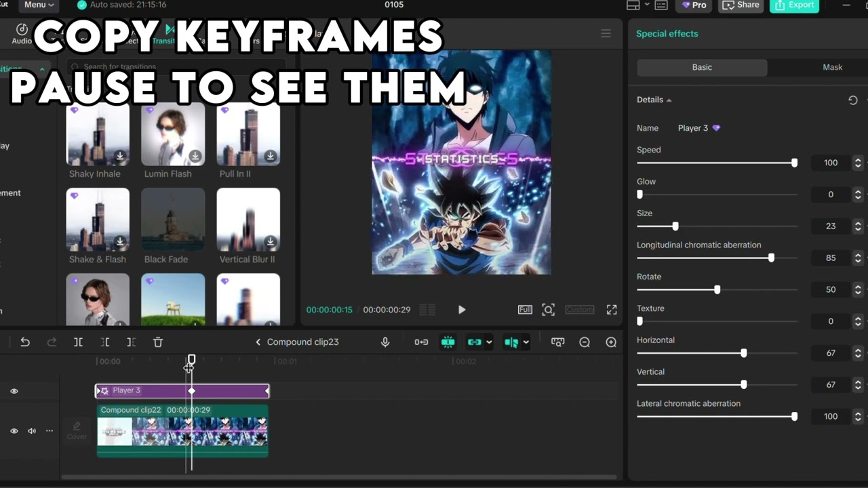Image resolution: width=868 pixels, height=488 pixels.
Task: Open the linkage options dropdown arrow
Action: [x=489, y=342]
